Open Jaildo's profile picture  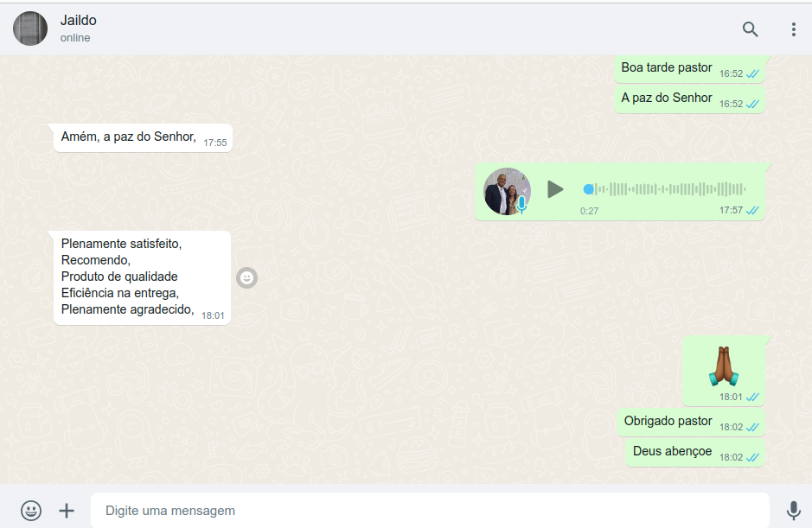30,29
